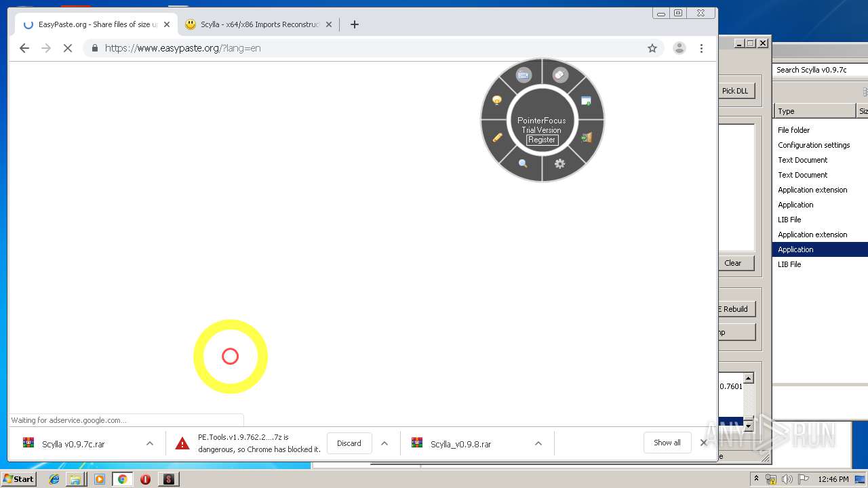Open Chrome profile avatar menu
This screenshot has width=868, height=488.
point(679,48)
